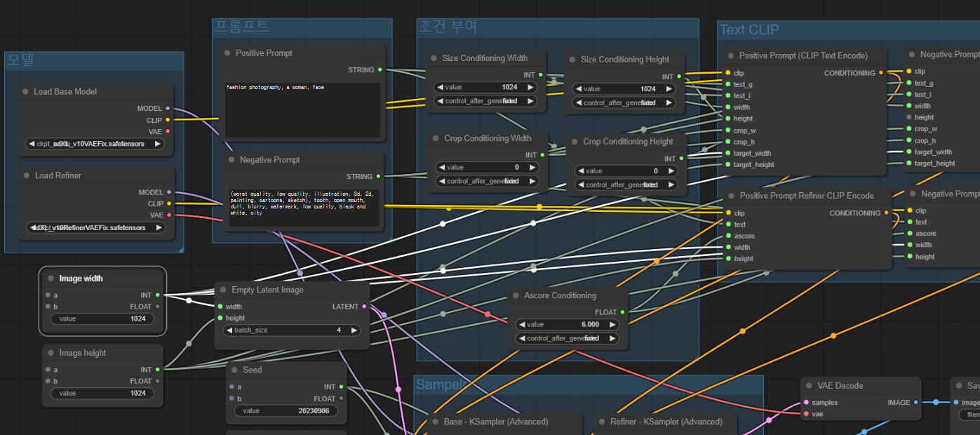The height and width of the screenshot is (435, 980).
Task: Collapse Crop Conditioning Width node dot
Action: pyautogui.click(x=436, y=139)
